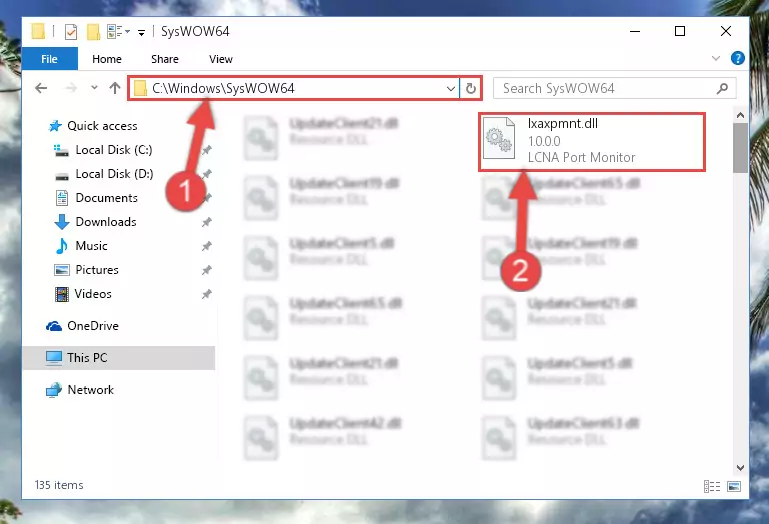The height and width of the screenshot is (524, 769).
Task: Click the pin icon beside Downloads
Action: click(x=206, y=222)
